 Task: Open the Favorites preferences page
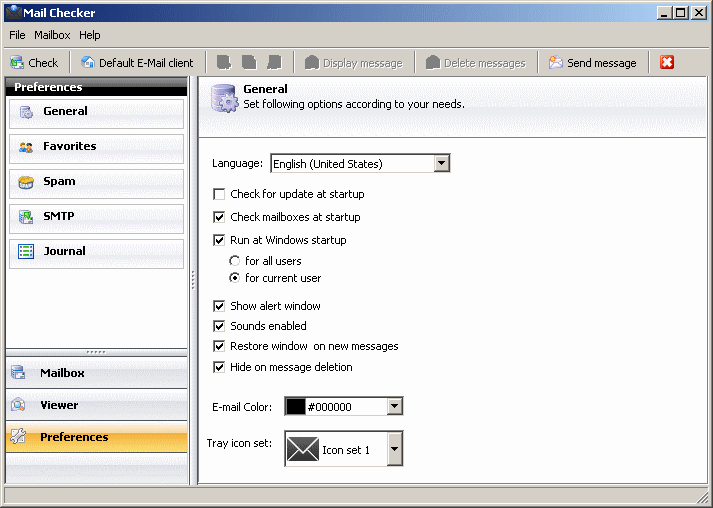click(x=96, y=149)
